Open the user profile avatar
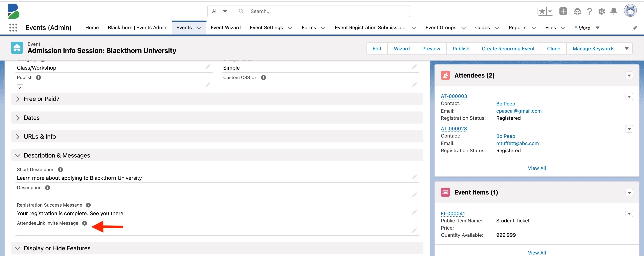This screenshot has height=256, width=644. [x=630, y=11]
